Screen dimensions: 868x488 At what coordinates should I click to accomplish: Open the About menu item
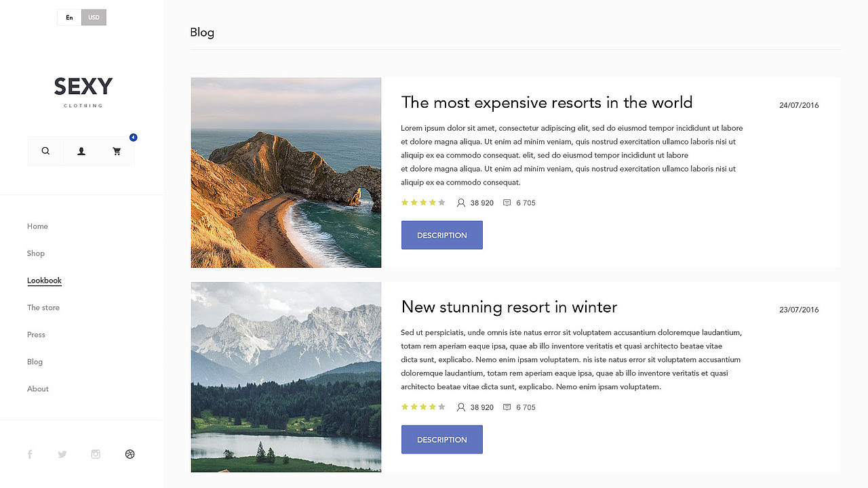38,389
